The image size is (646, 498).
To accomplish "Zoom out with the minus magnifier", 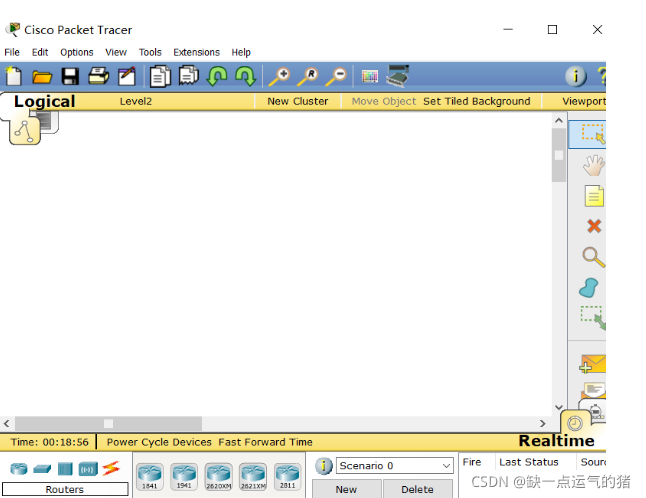I will pos(336,77).
